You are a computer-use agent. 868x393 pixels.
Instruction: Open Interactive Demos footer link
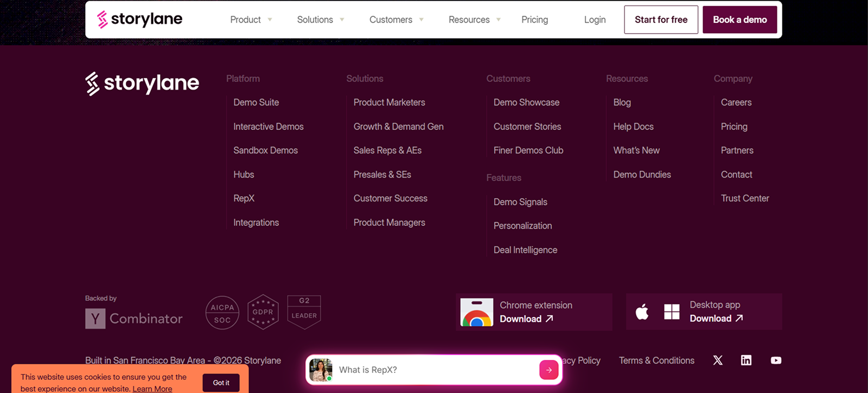point(269,126)
